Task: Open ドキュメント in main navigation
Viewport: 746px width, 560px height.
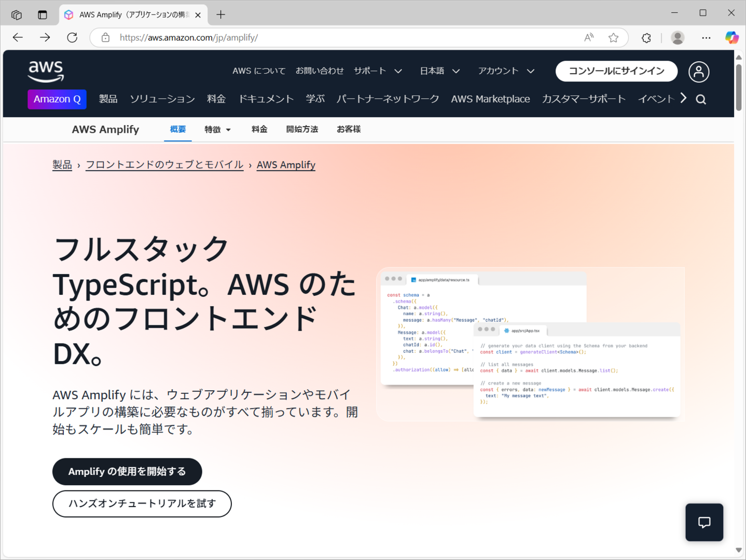Action: click(266, 99)
